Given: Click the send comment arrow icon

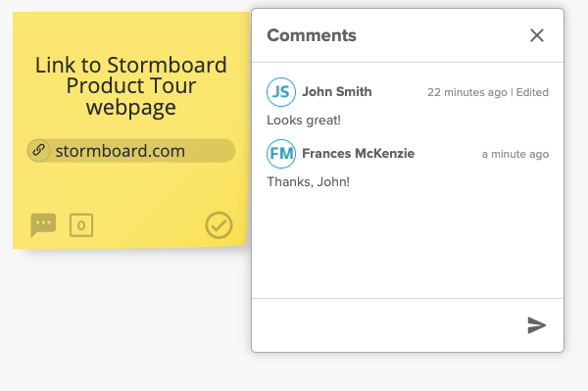Looking at the screenshot, I should click(x=537, y=325).
